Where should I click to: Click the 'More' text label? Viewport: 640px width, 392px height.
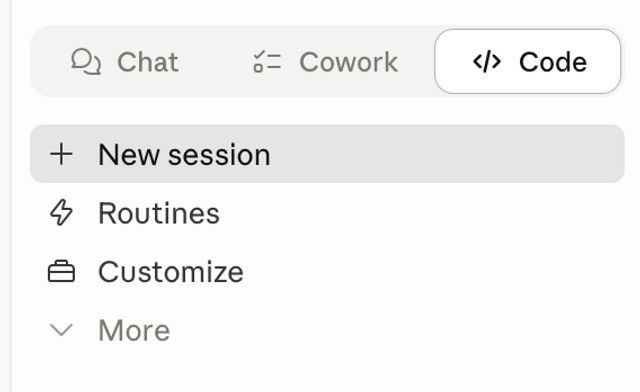(134, 330)
